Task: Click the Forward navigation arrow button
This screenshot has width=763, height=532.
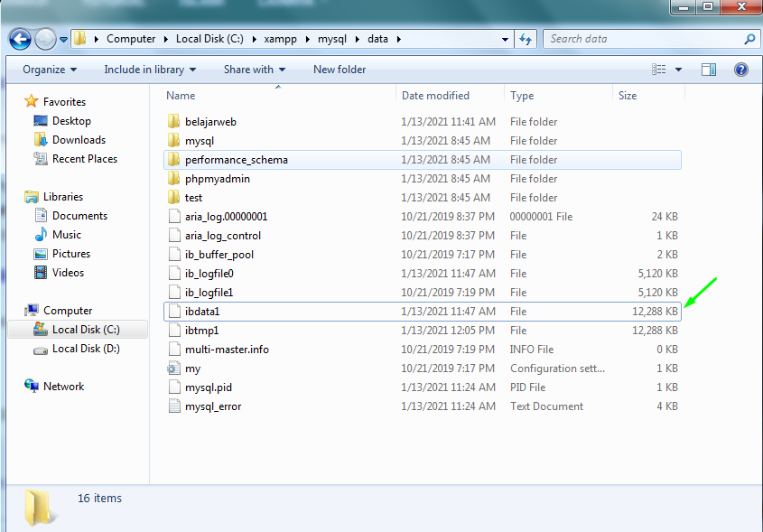Action: 45,40
